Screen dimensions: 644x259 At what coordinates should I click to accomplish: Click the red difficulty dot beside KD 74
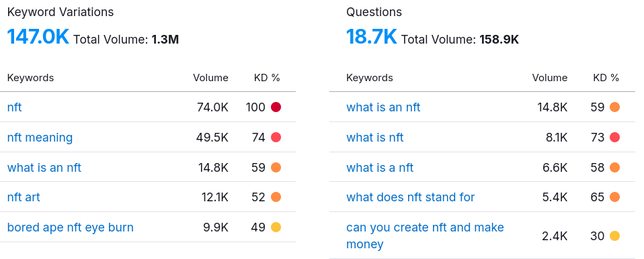pyautogui.click(x=276, y=138)
